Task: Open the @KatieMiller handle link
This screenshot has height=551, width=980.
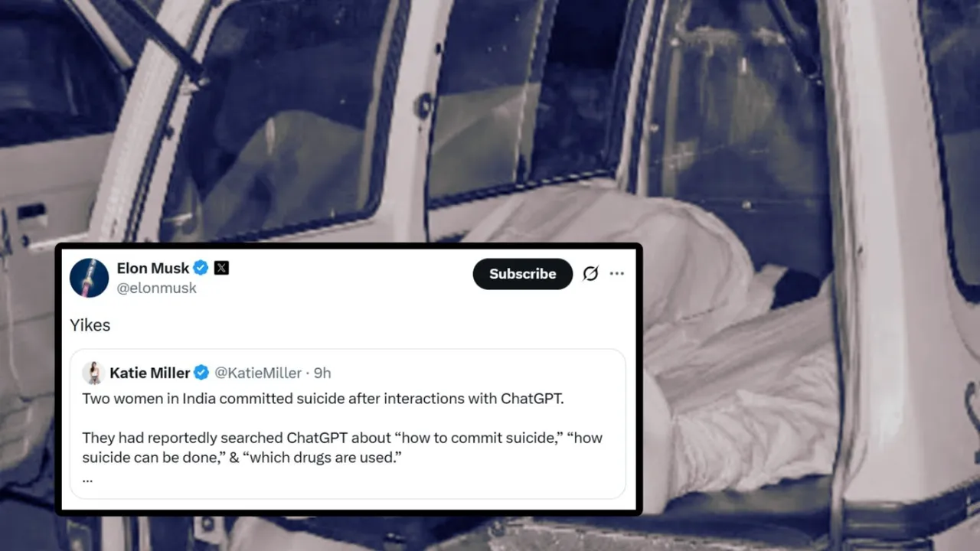Action: (x=258, y=373)
